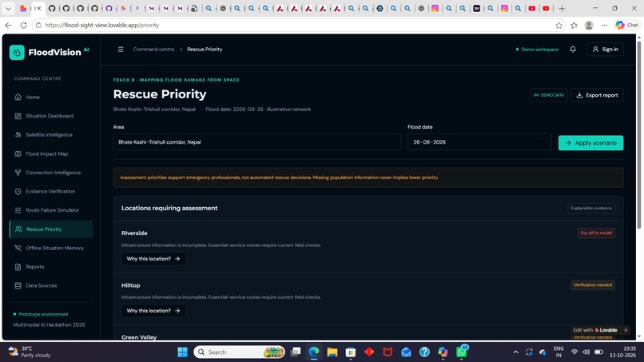
Task: Click the Reports document icon
Action: (x=18, y=267)
